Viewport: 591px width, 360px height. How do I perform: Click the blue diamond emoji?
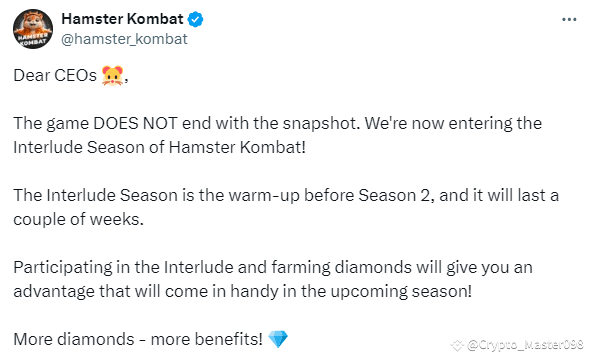pyautogui.click(x=278, y=339)
